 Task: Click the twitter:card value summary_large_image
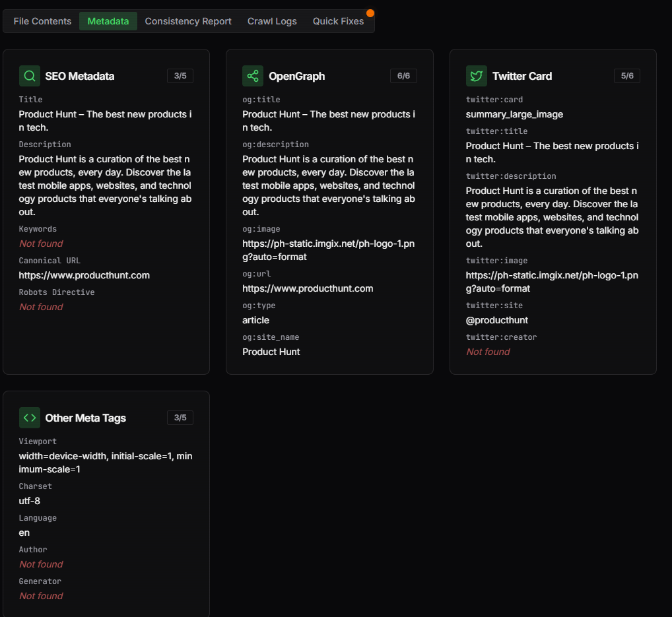pos(514,114)
